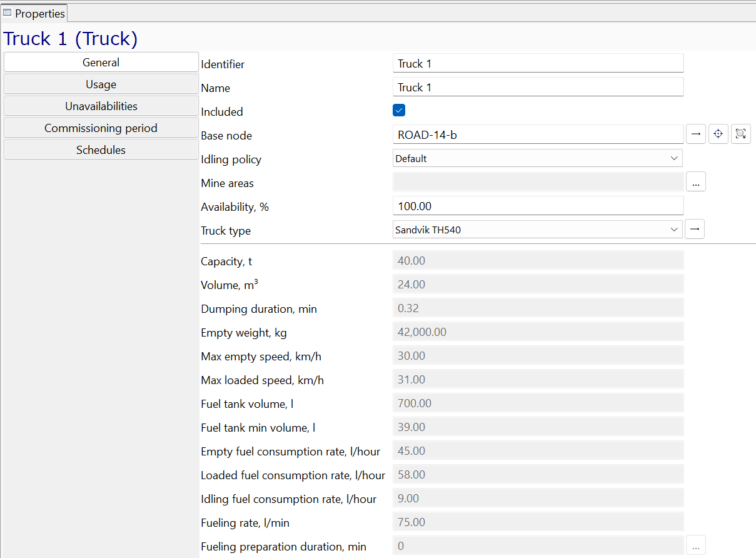Zoom to base node icon
This screenshot has height=558, width=756.
tap(741, 134)
